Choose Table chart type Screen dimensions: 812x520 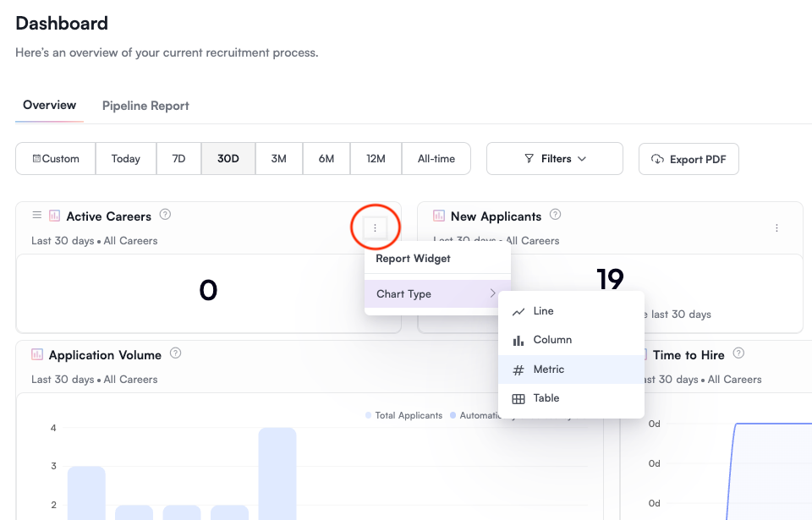[x=546, y=398]
